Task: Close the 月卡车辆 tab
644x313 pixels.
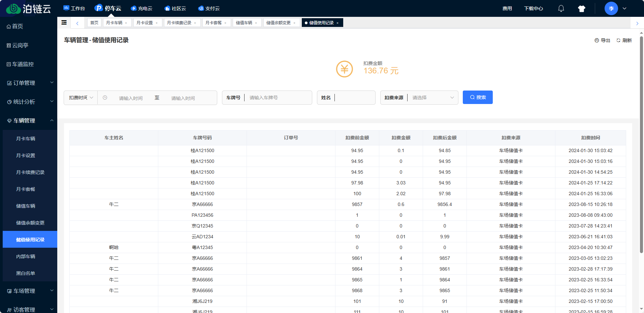Action: coord(126,23)
